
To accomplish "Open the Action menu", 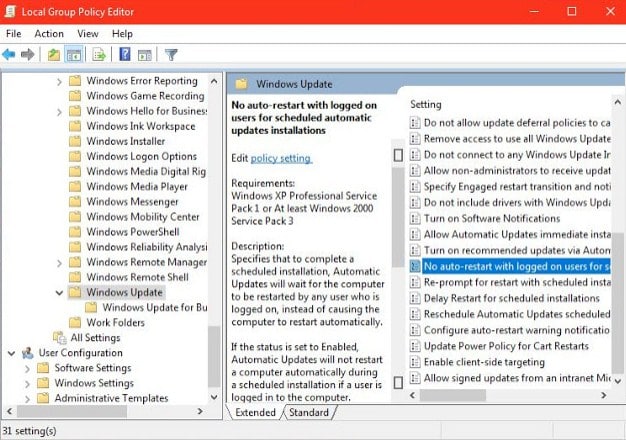I will [x=49, y=34].
